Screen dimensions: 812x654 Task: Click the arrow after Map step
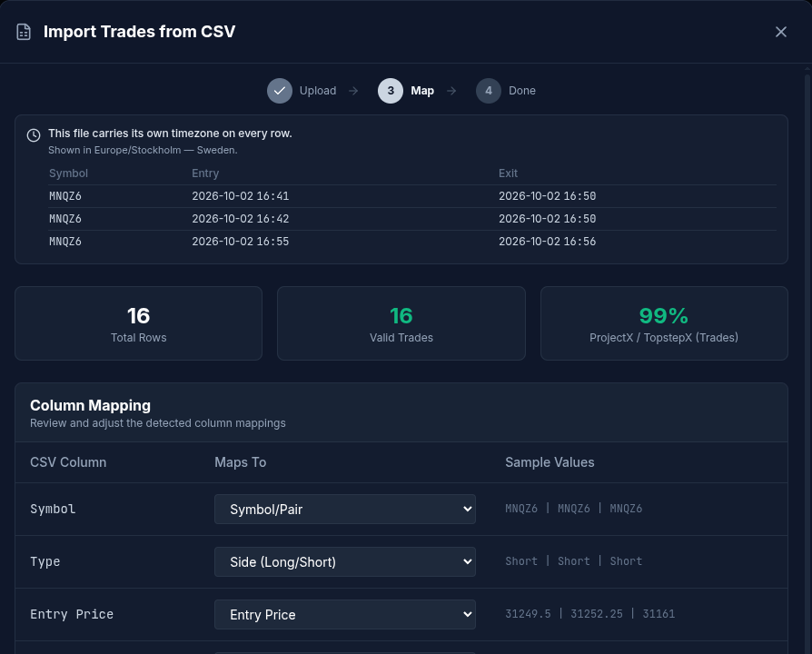point(451,91)
